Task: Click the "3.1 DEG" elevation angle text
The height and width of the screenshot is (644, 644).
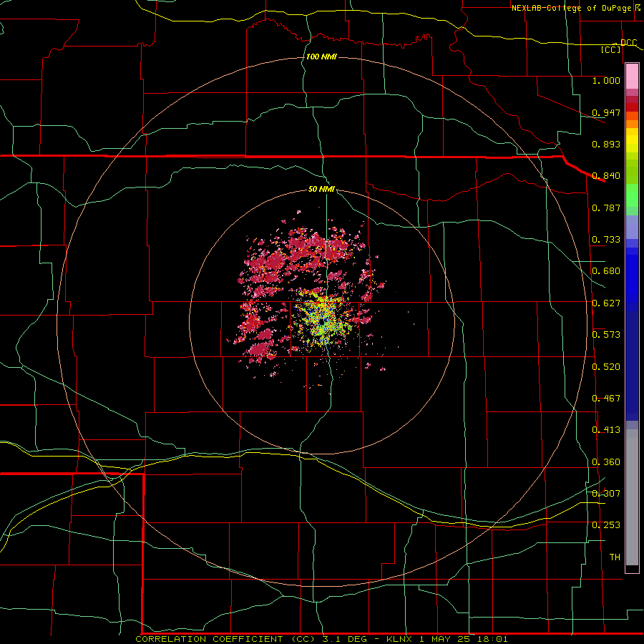Action: [345, 639]
